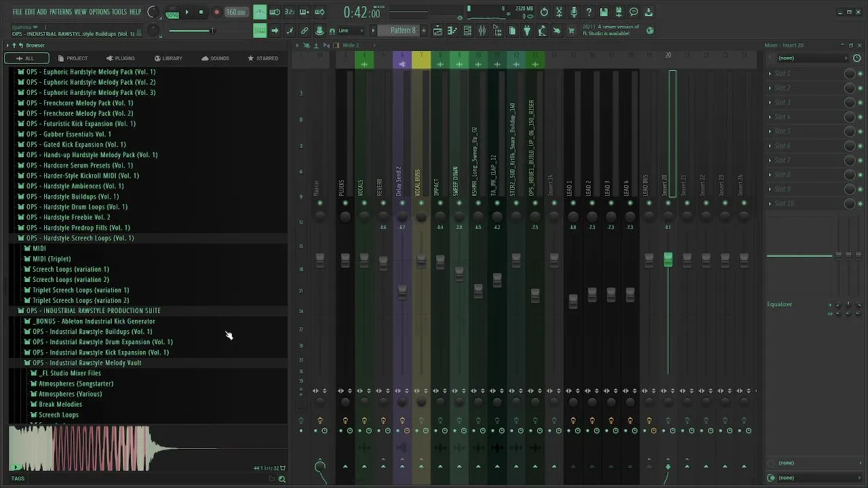Open the shopping cart icon
Viewport: 868px width, 488px height.
pos(572,30)
